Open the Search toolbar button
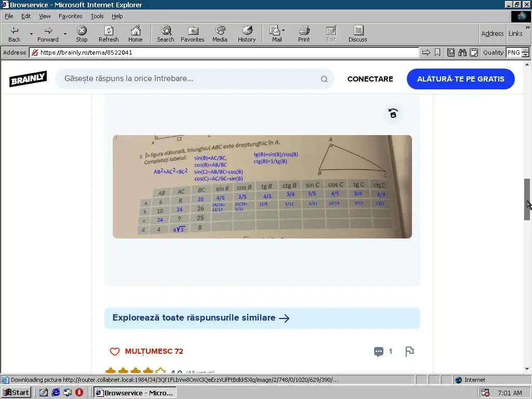Screen dimensions: 532x399 click(x=166, y=34)
